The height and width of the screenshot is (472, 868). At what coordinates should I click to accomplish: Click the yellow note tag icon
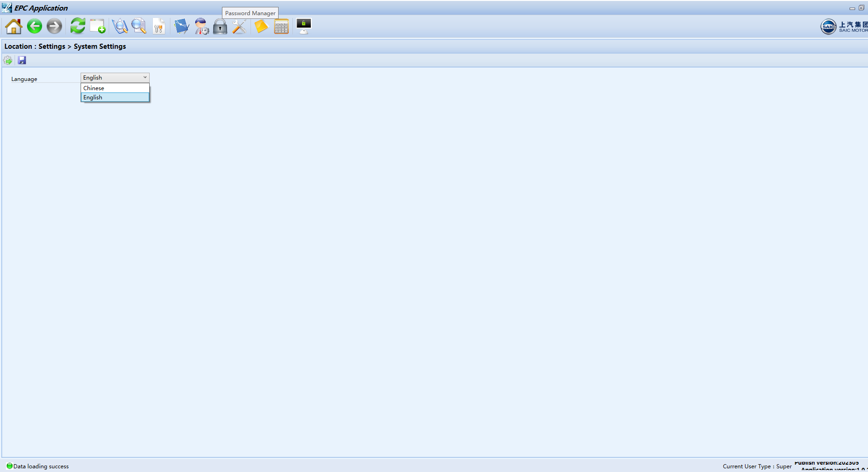point(261,27)
